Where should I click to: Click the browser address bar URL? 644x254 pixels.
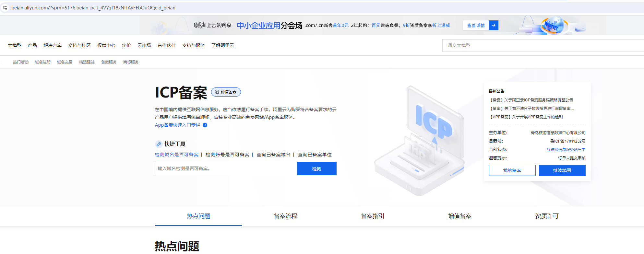[x=93, y=8]
